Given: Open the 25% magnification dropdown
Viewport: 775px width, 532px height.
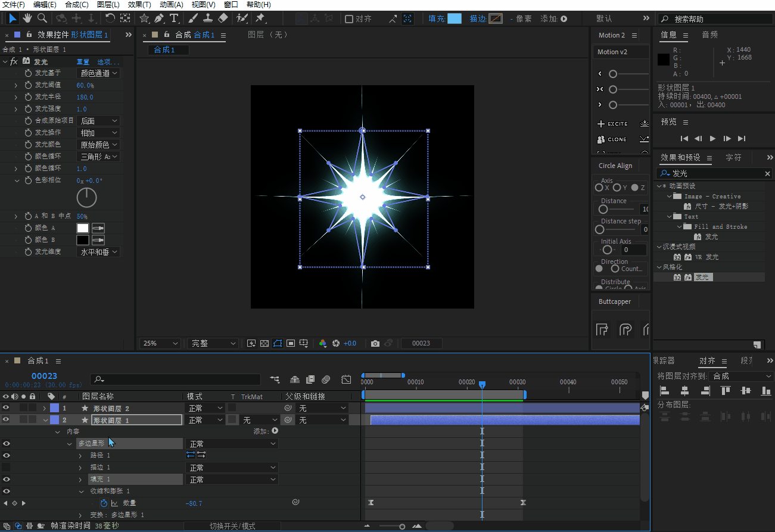Looking at the screenshot, I should tap(160, 344).
